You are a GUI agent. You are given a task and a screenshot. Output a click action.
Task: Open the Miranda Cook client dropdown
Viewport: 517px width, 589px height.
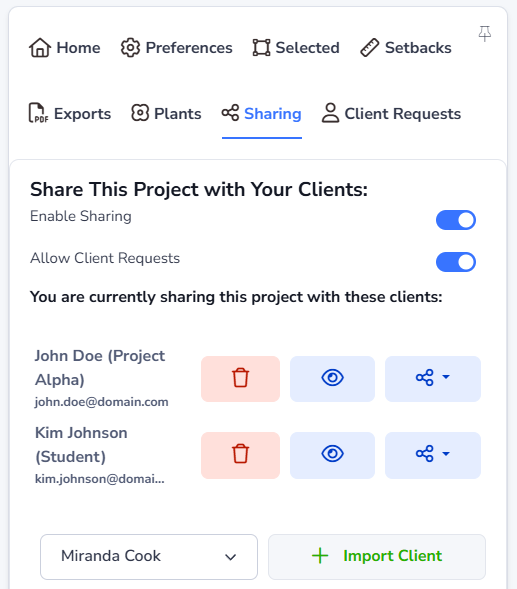(x=149, y=557)
